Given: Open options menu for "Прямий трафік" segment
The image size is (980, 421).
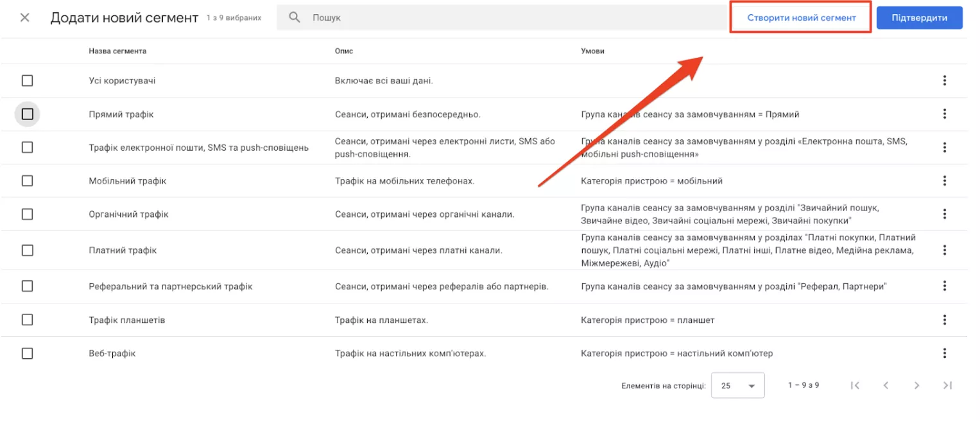Looking at the screenshot, I should tap(944, 114).
